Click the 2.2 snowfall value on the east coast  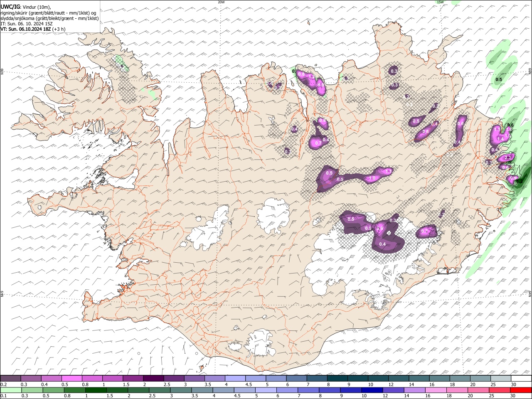pos(507,158)
